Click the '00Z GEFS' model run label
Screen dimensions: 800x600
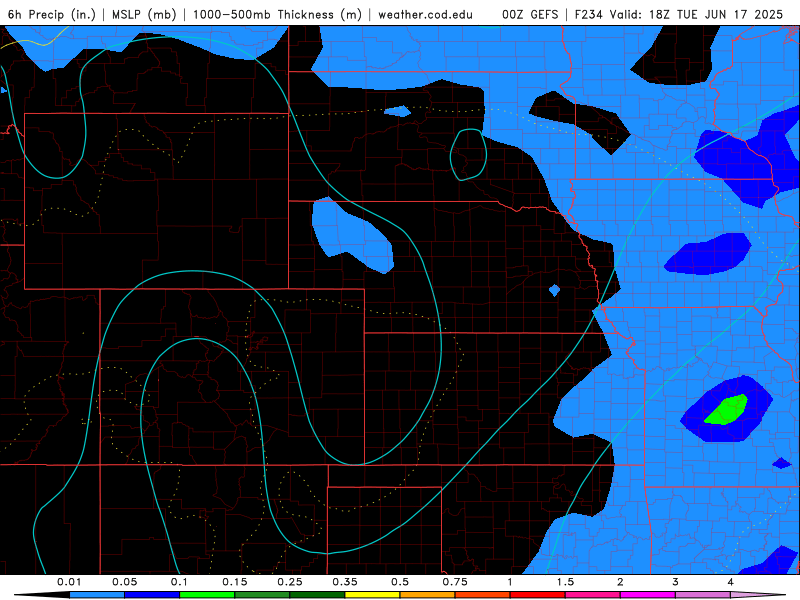coord(530,14)
